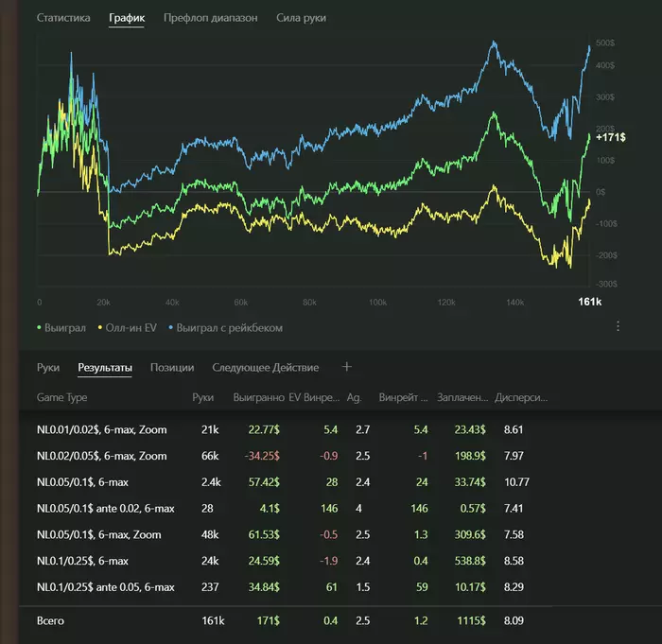Screen dimensions: 662x644
Task: Click the 161k marker on the hands axis
Action: [590, 302]
